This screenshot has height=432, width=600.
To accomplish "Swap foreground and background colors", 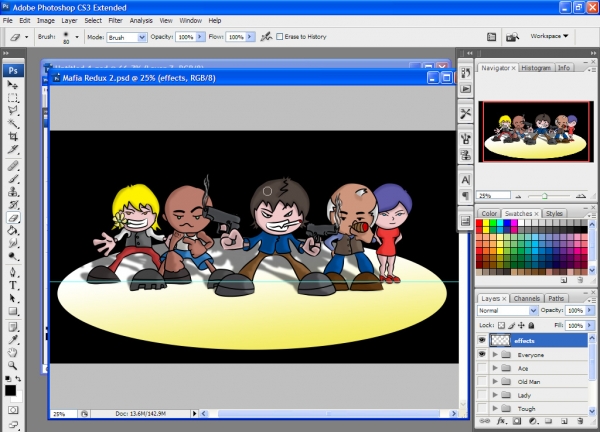I will coord(18,379).
